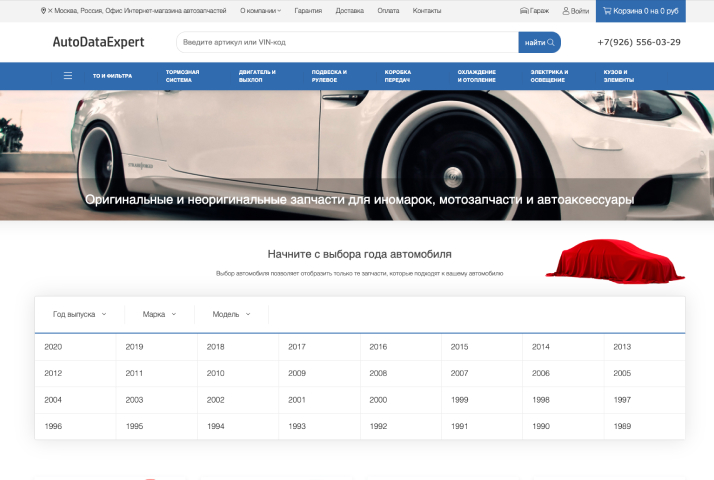
Task: Go to the Гарантия page
Action: (308, 10)
